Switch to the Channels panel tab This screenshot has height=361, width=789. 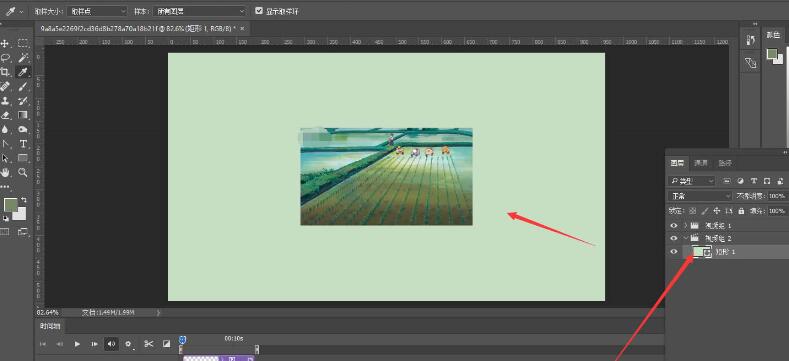pos(701,163)
